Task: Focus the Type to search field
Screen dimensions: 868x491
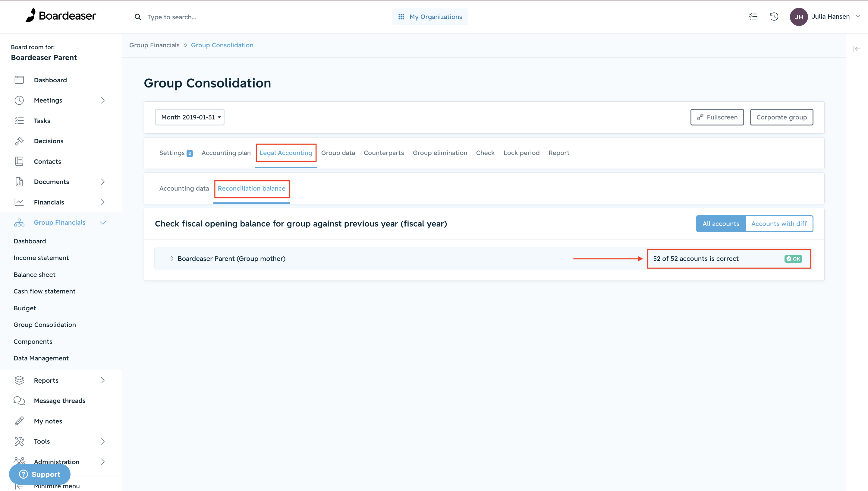Action: click(171, 17)
